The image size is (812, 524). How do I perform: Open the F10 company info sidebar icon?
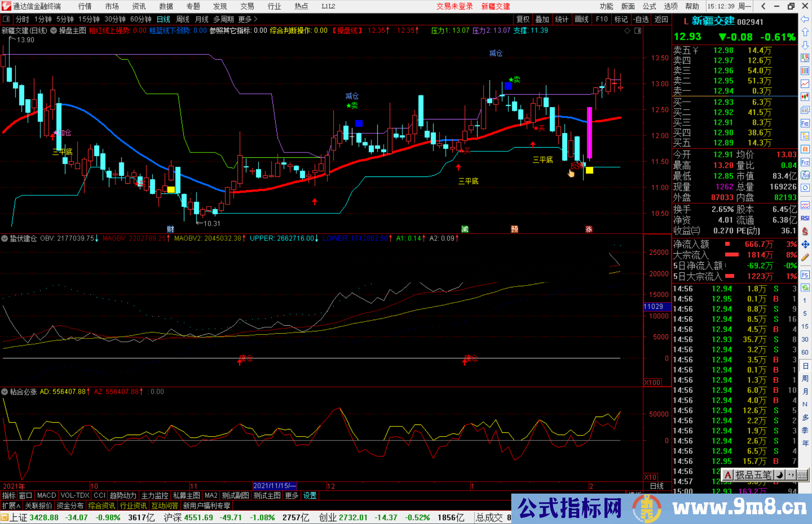pos(805,123)
